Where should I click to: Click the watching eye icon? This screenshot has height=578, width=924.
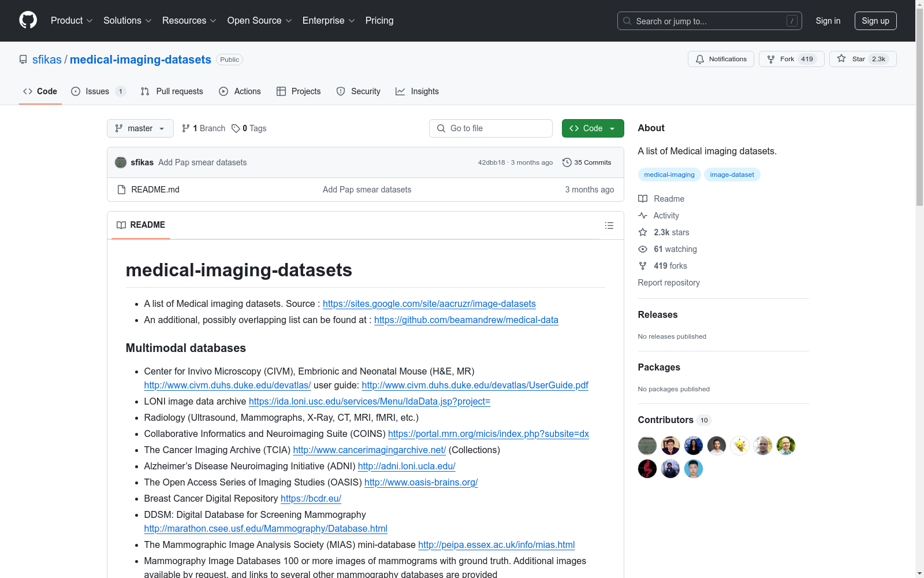coord(643,249)
